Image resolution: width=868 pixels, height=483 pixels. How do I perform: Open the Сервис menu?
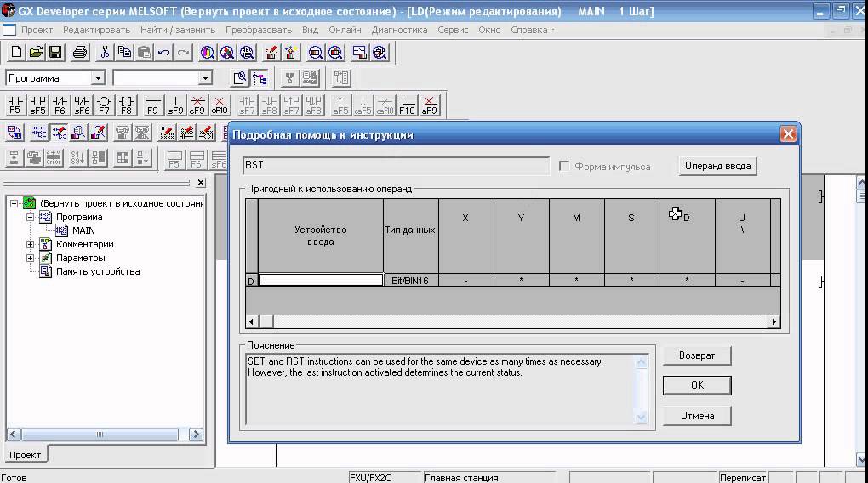pos(453,30)
